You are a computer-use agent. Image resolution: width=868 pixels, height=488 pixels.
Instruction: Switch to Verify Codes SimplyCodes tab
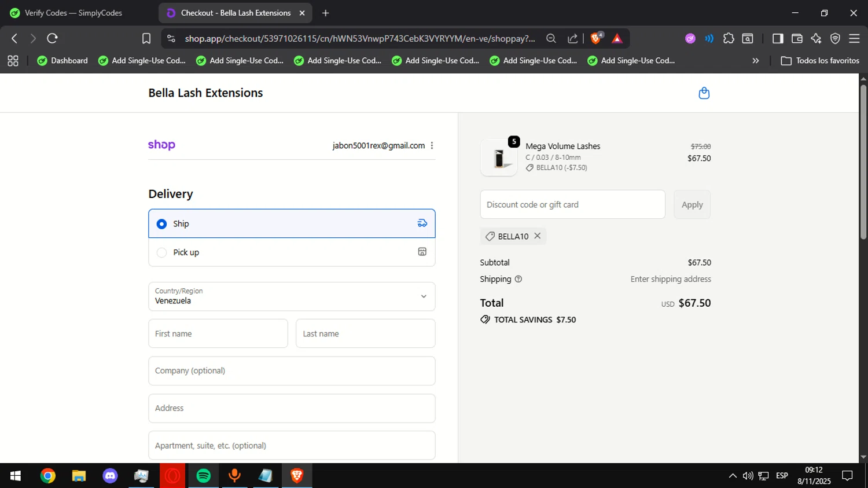point(73,13)
